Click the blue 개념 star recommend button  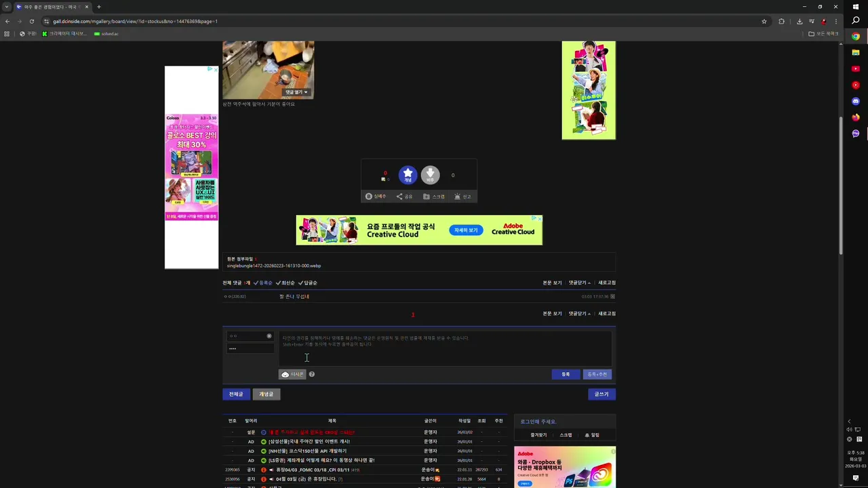(x=408, y=175)
